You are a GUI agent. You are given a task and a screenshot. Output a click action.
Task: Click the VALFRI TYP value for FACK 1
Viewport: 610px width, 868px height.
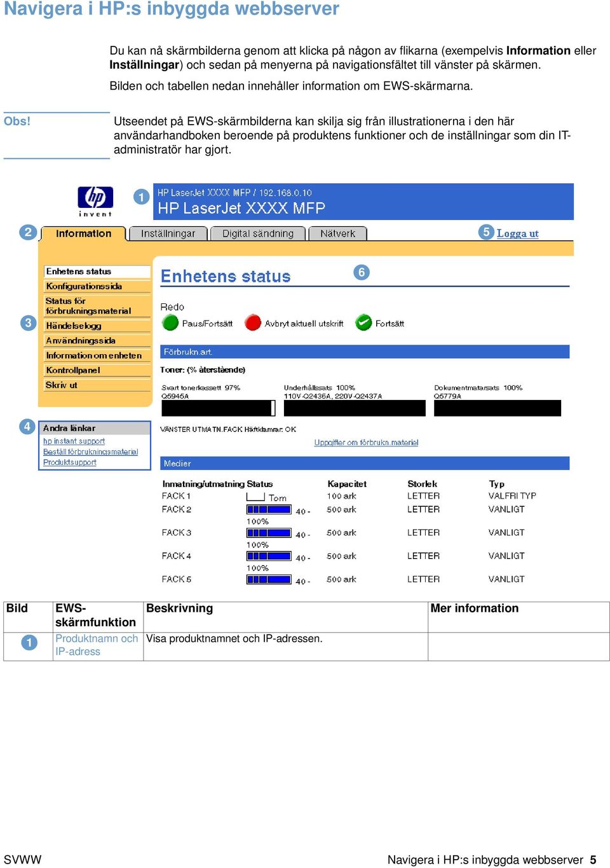(512, 496)
